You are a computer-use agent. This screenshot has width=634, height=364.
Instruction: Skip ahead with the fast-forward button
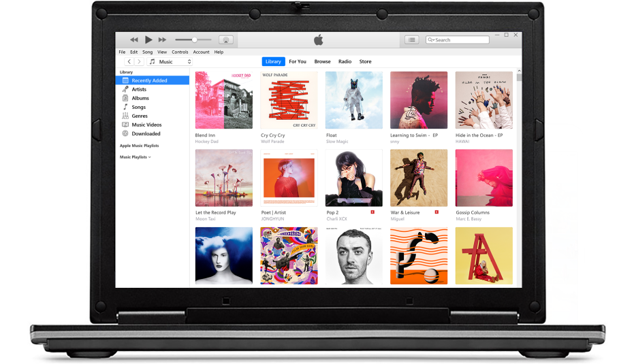(162, 39)
